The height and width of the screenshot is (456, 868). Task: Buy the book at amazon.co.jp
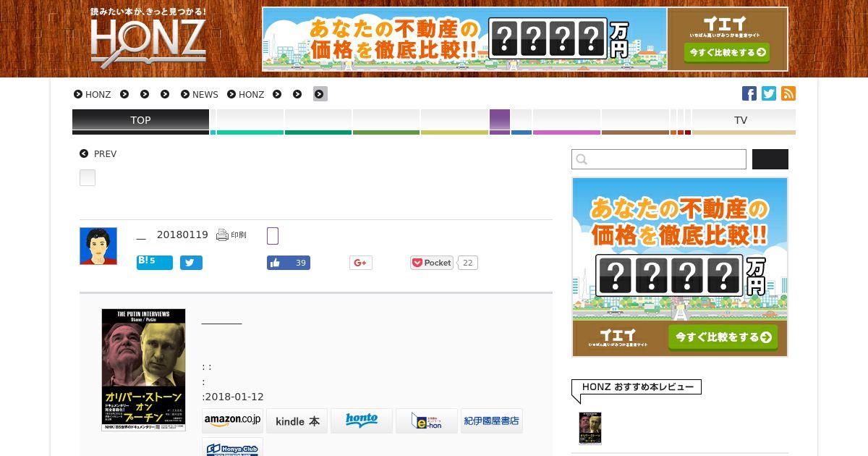coord(232,421)
